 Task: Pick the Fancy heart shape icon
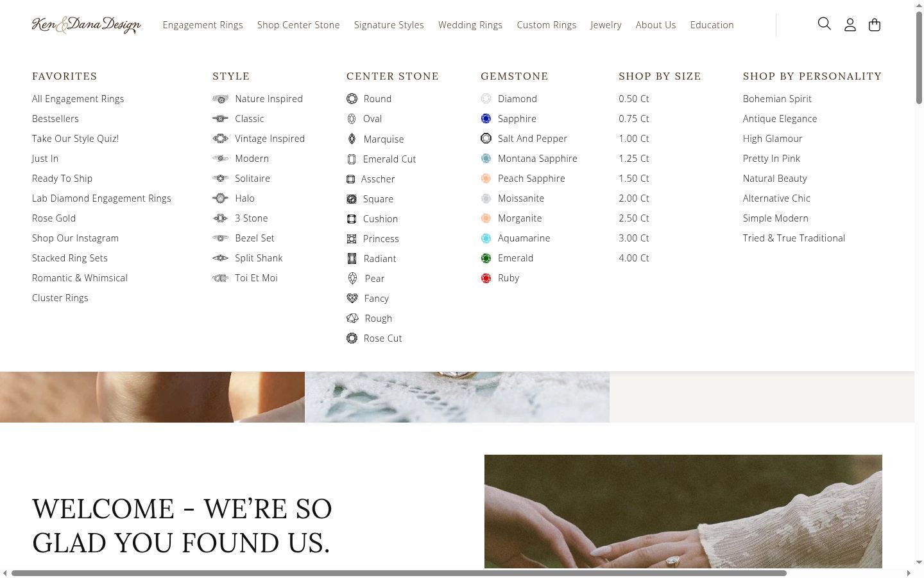point(352,299)
